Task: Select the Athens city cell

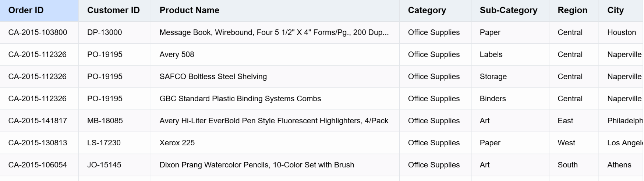Action: click(619, 165)
